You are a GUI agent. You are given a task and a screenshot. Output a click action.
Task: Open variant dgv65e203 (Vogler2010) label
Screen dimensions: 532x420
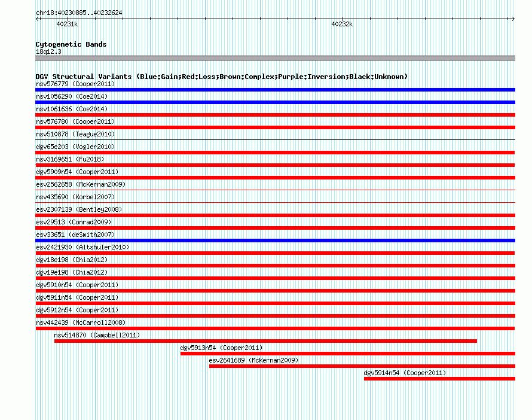pos(75,147)
